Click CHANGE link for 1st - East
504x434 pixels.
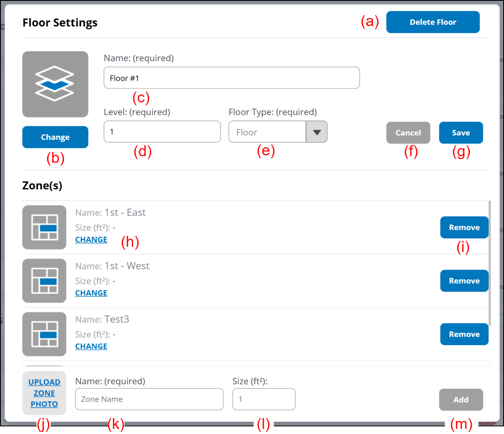[91, 240]
